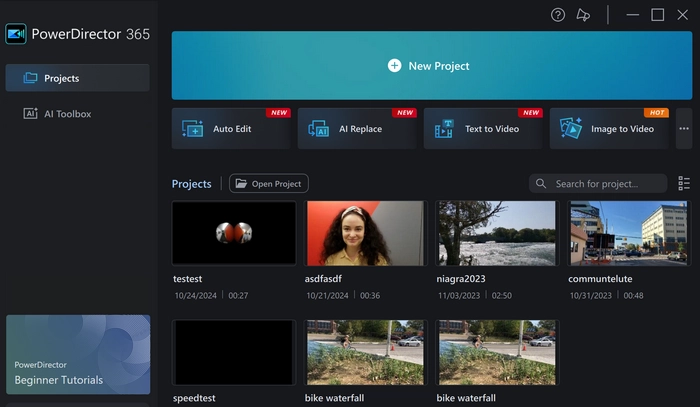Open the first bike waterfall thumbnail
The width and height of the screenshot is (700, 407).
point(366,353)
